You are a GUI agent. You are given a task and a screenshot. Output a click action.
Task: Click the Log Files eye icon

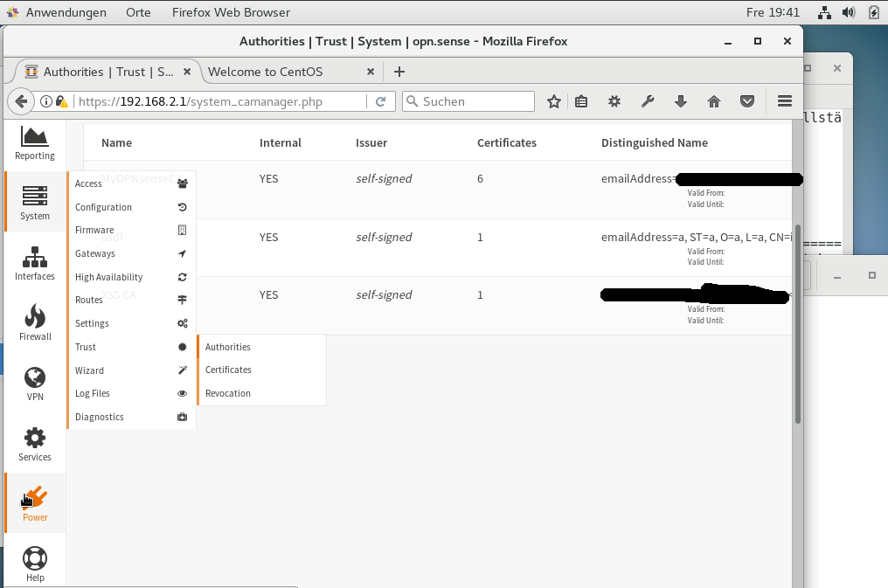click(x=183, y=393)
